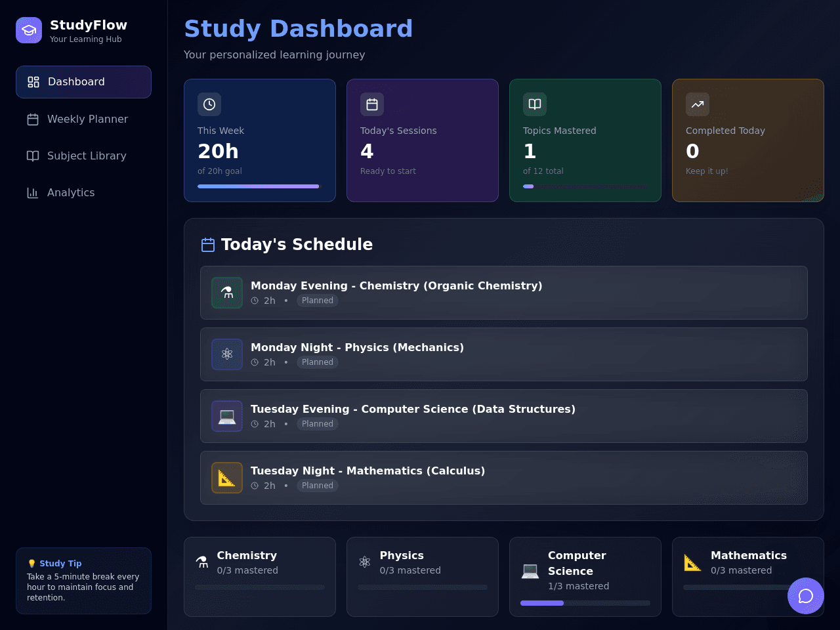The image size is (840, 630).
Task: Click the atom icon of Physics session
Action: (227, 354)
